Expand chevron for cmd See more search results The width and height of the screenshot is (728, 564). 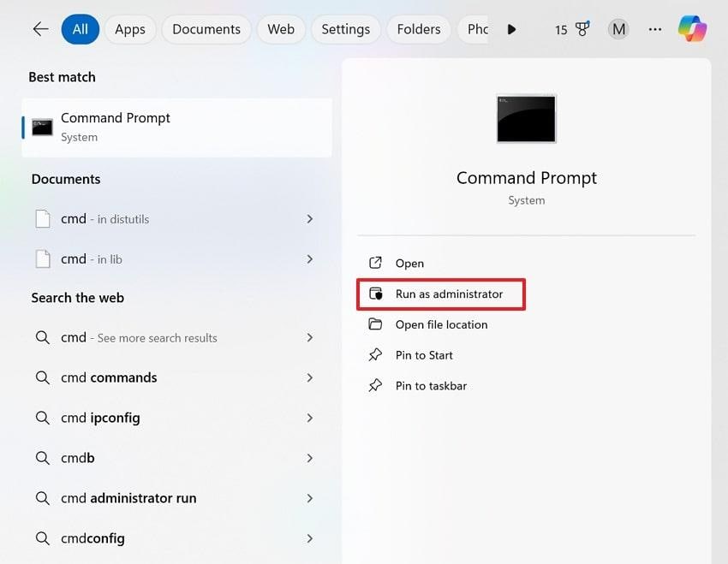tap(310, 338)
